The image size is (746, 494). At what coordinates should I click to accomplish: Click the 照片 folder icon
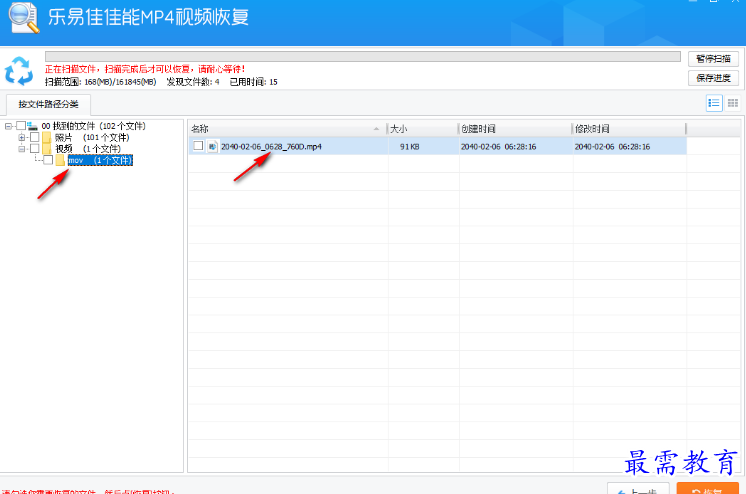click(x=47, y=138)
